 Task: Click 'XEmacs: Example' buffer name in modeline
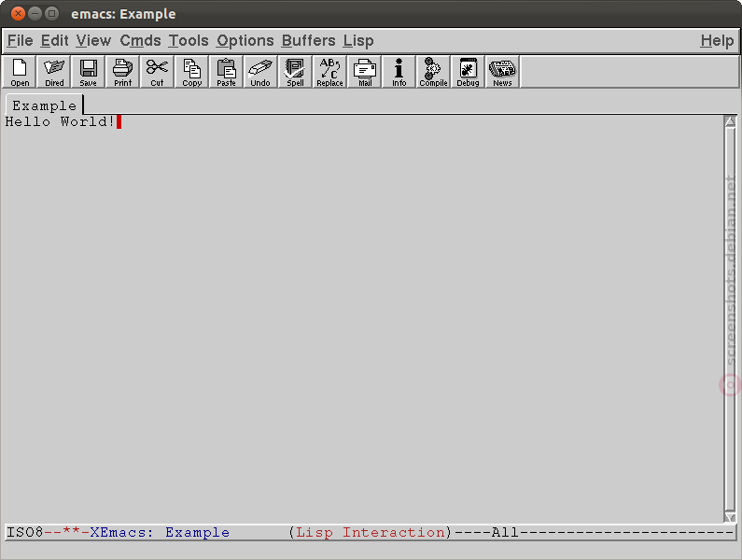[x=160, y=533]
